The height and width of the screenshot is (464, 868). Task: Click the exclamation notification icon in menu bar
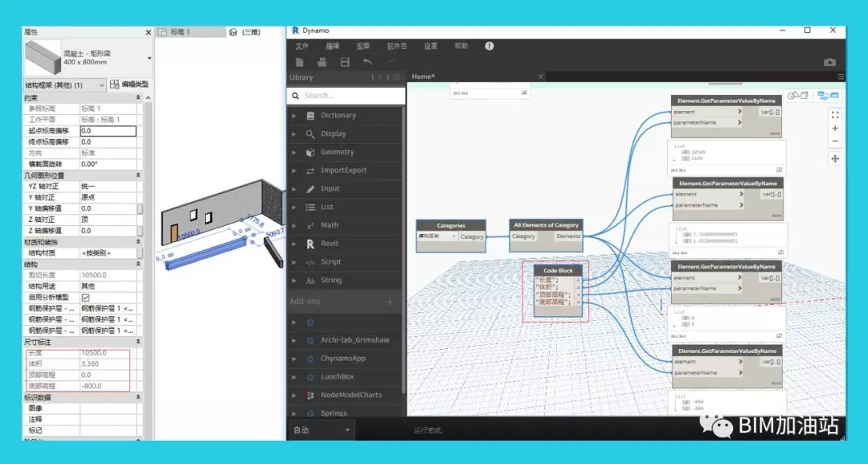489,46
